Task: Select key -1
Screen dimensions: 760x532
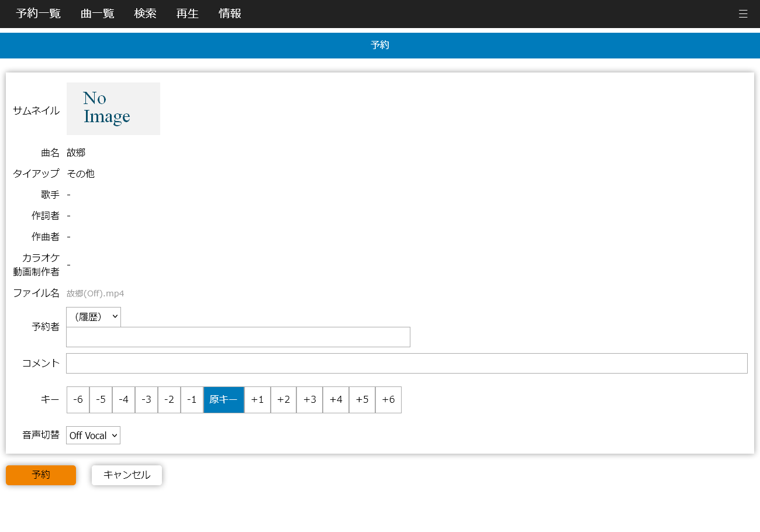Action: pos(192,400)
